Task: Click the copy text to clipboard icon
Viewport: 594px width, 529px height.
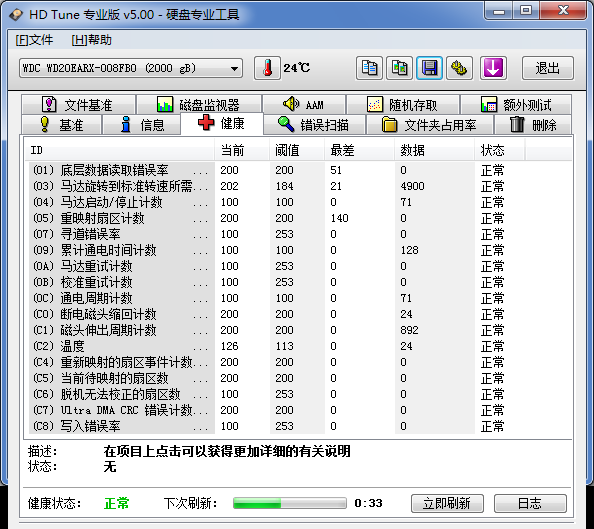Action: [369, 68]
